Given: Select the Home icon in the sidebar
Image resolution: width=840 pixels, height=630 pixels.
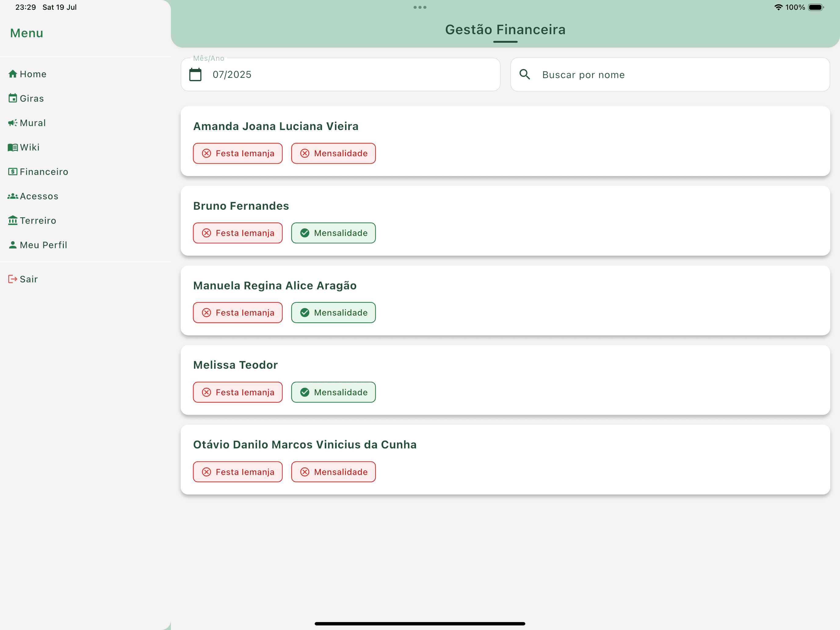Looking at the screenshot, I should (x=13, y=74).
